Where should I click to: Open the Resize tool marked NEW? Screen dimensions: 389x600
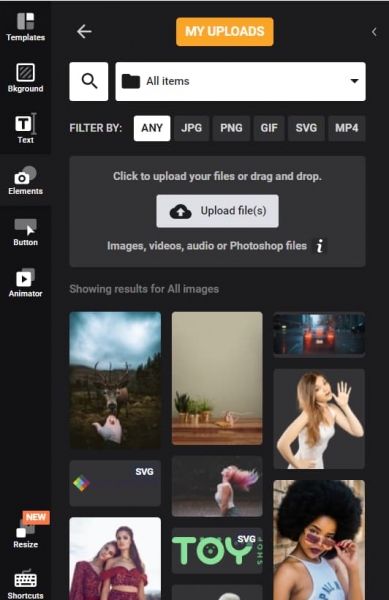coord(25,531)
